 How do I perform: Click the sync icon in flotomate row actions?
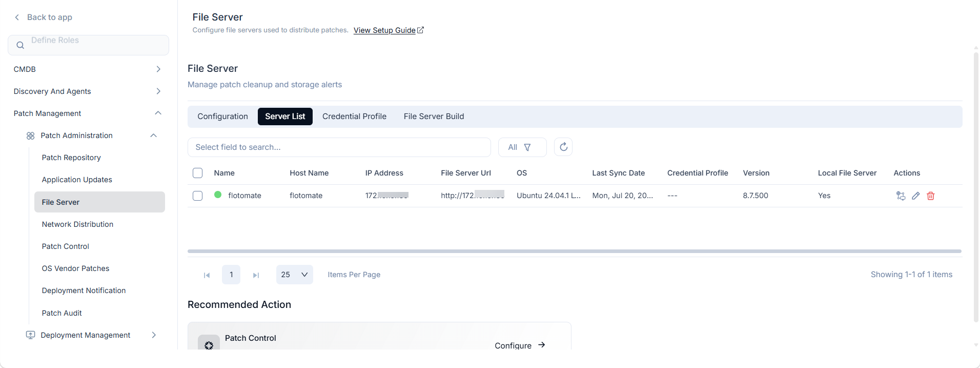point(901,196)
